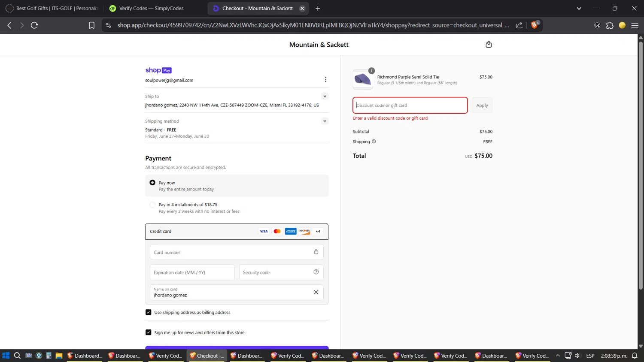Click the Visa card logo
The height and width of the screenshot is (362, 644).
pos(264,231)
